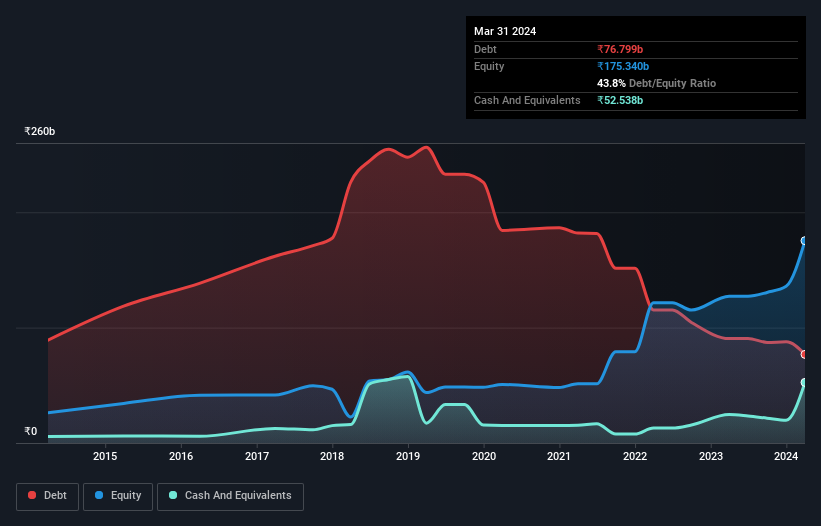Click the ₹175.340b equity value
Viewport: 821px width, 526px height.
[x=623, y=66]
